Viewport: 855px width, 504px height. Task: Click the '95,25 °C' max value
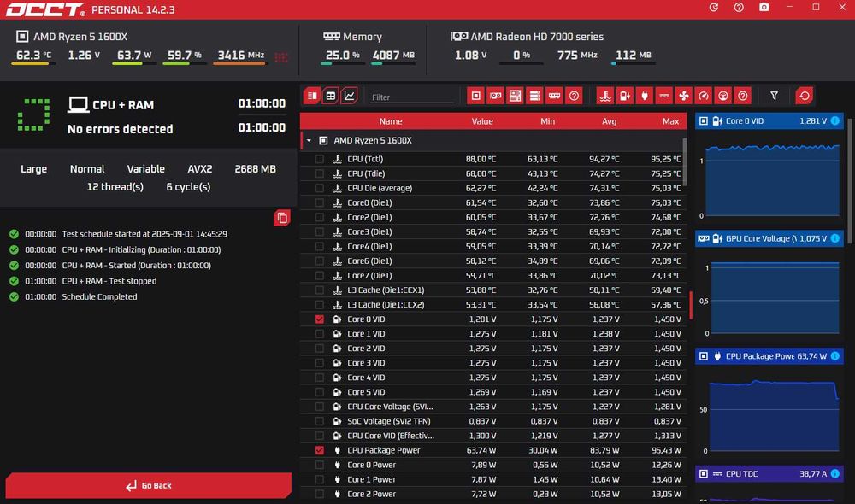[x=666, y=159]
